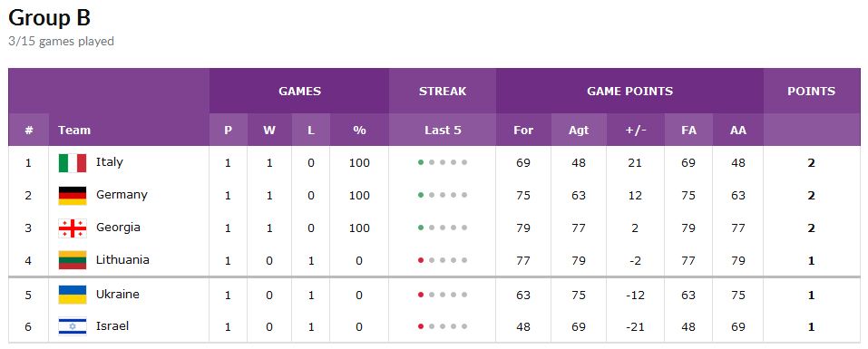Click the Georgia flag icon
The height and width of the screenshot is (349, 868).
73,228
